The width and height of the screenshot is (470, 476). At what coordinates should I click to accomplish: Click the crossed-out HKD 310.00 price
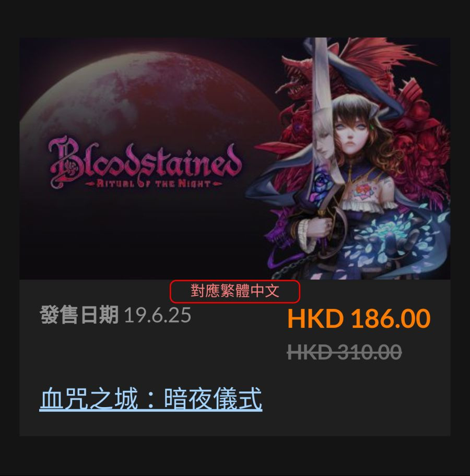[x=344, y=352]
